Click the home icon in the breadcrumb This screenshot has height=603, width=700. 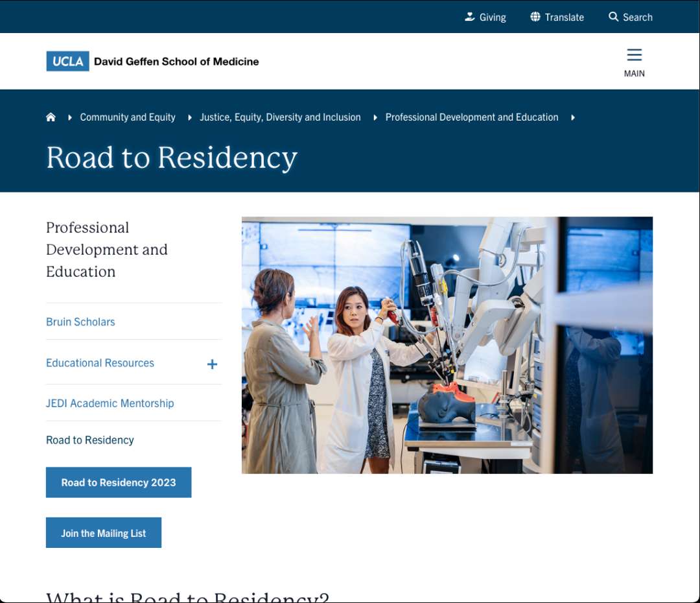pyautogui.click(x=51, y=117)
